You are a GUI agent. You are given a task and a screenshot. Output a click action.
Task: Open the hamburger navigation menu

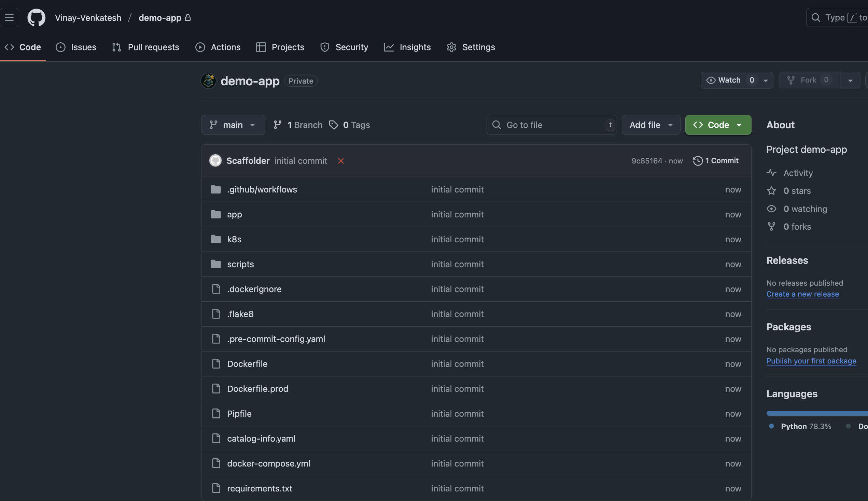[9, 17]
